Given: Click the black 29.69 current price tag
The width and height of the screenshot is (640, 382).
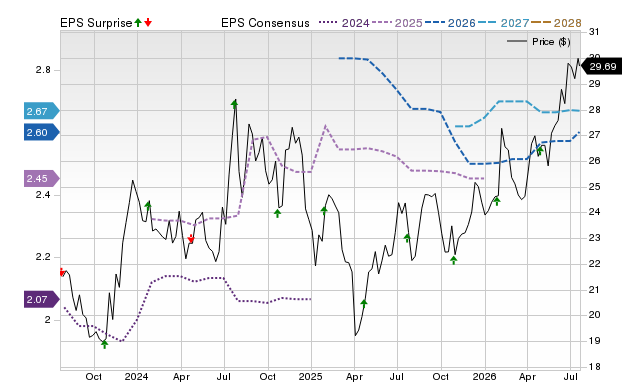Looking at the screenshot, I should [x=601, y=67].
